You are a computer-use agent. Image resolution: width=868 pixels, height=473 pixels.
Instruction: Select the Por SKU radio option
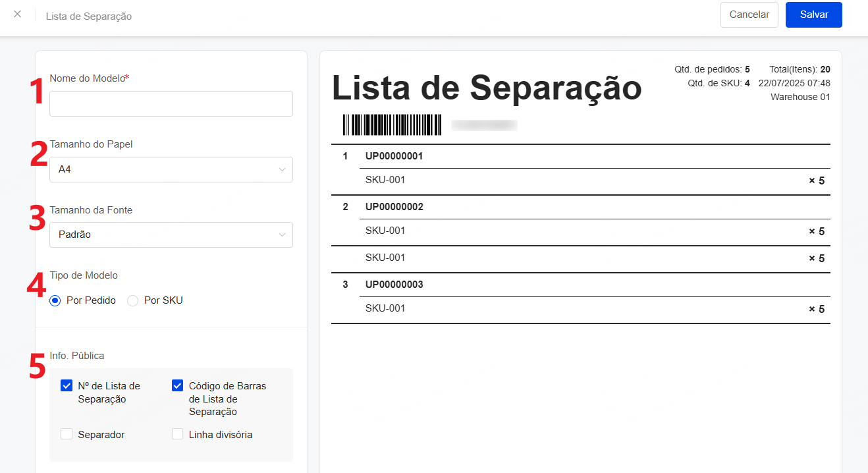click(x=133, y=300)
